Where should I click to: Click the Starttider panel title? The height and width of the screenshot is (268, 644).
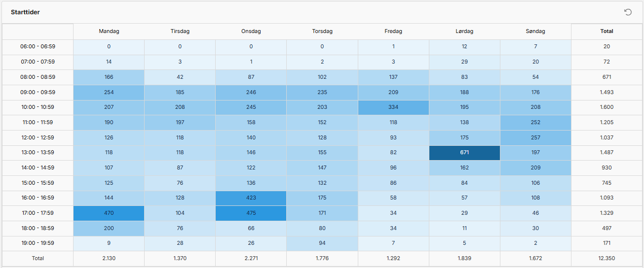[x=25, y=12]
